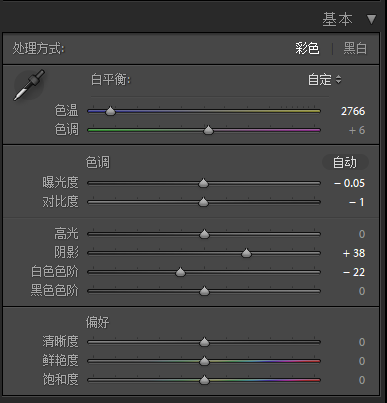Click the exposure value −0.05 field

tap(349, 183)
